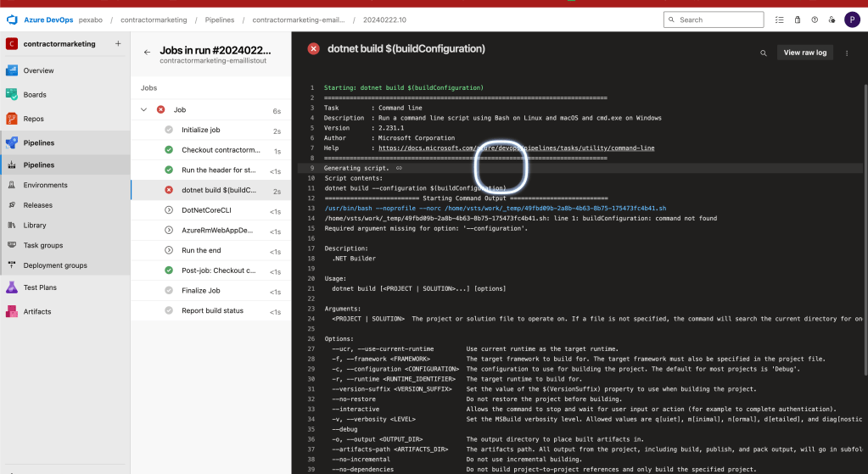
Task: Select the AzureRmWebAppDe... step
Action: (211, 230)
